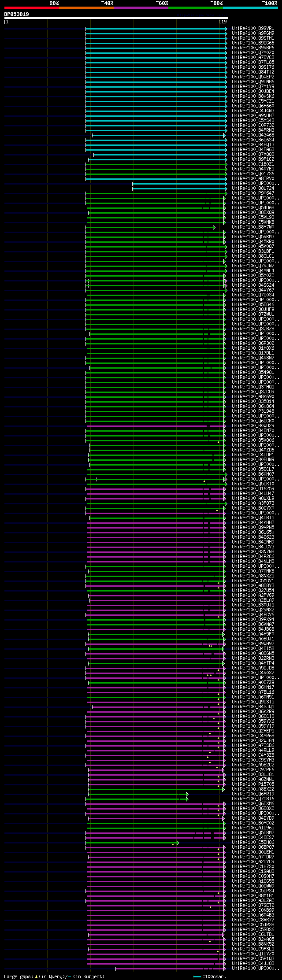Click the arrowhead ending the Q75816 alignment
This screenshot has width=282, height=980.
point(187,799)
